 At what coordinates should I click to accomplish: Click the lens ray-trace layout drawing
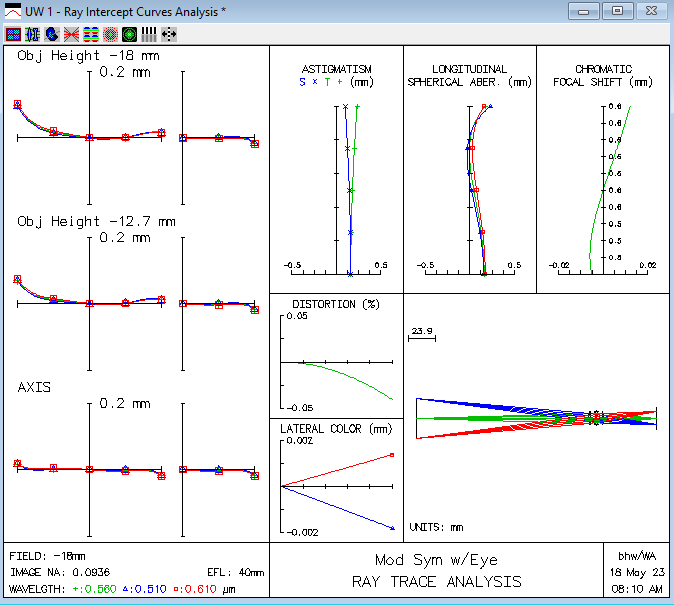click(x=536, y=418)
